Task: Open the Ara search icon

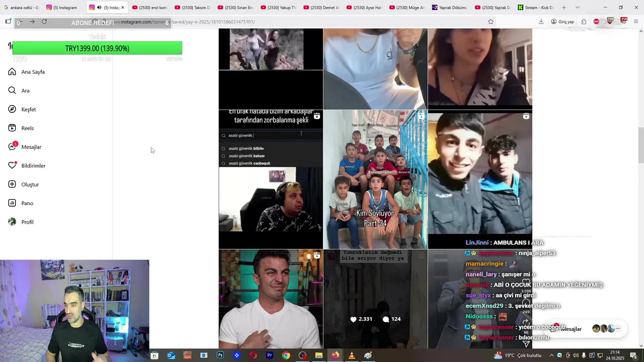Action: [x=12, y=90]
